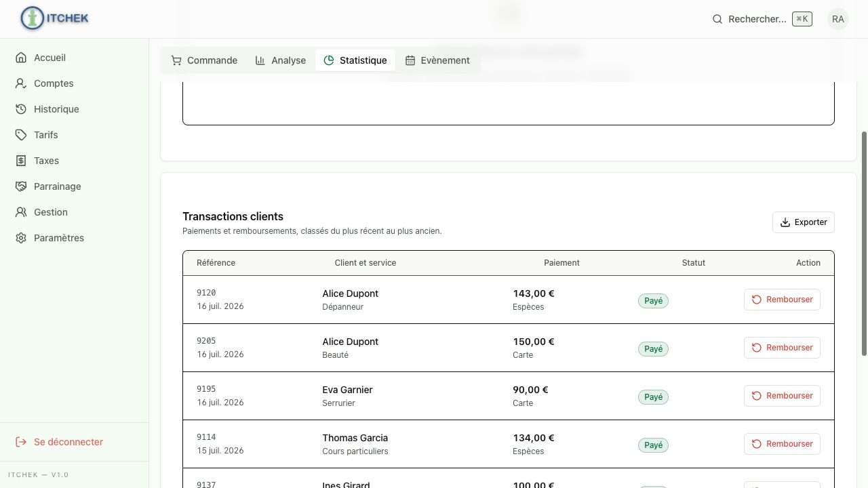Click reference number 9195
The height and width of the screenshot is (488, 868).
point(206,389)
